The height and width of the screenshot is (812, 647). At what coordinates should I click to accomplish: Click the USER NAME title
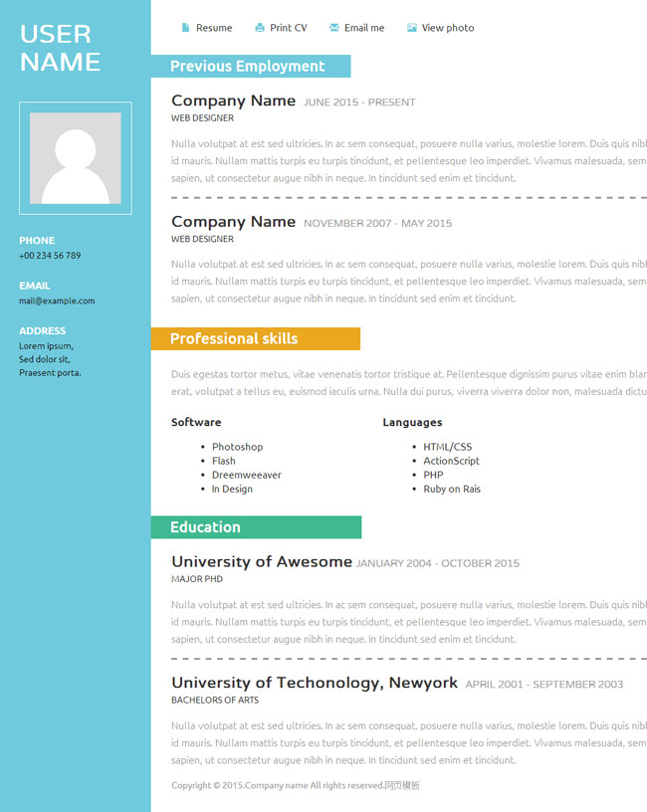(60, 48)
